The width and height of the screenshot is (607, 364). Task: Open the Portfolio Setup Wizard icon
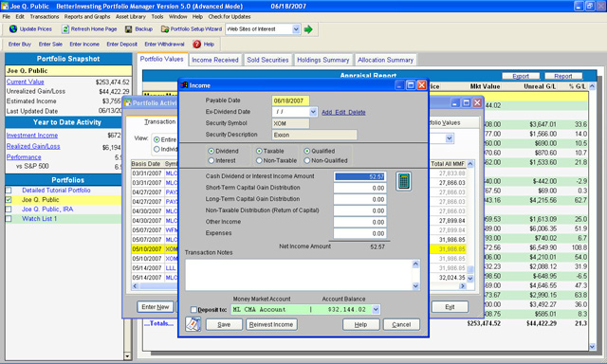coord(165,29)
